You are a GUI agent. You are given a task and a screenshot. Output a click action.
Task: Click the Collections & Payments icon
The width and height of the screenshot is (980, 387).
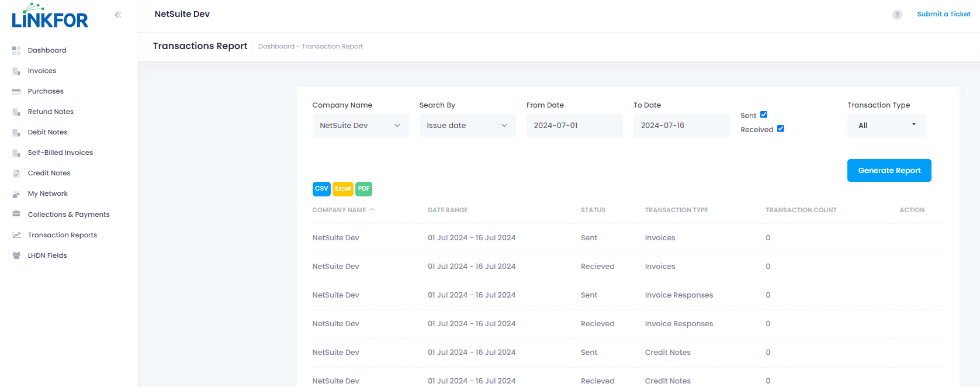pos(16,214)
